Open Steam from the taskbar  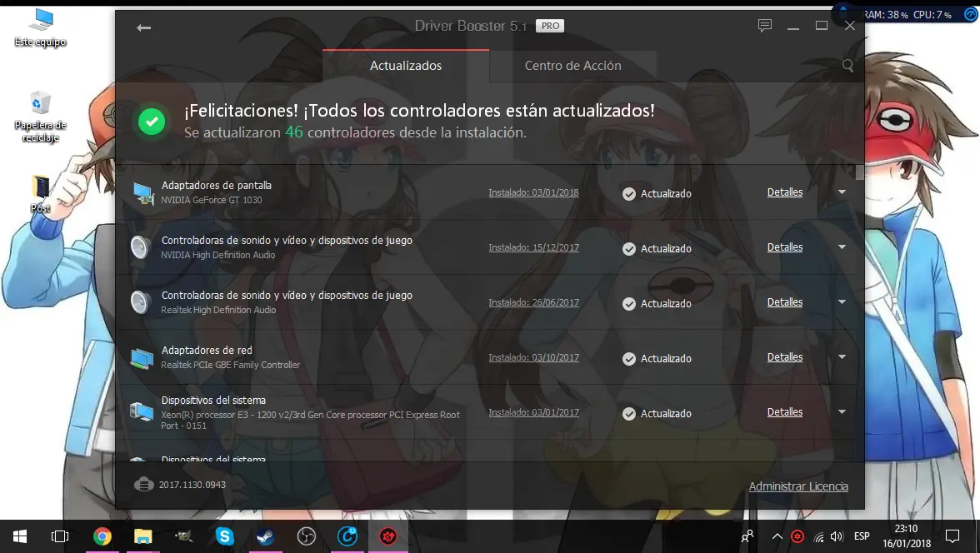coord(265,536)
